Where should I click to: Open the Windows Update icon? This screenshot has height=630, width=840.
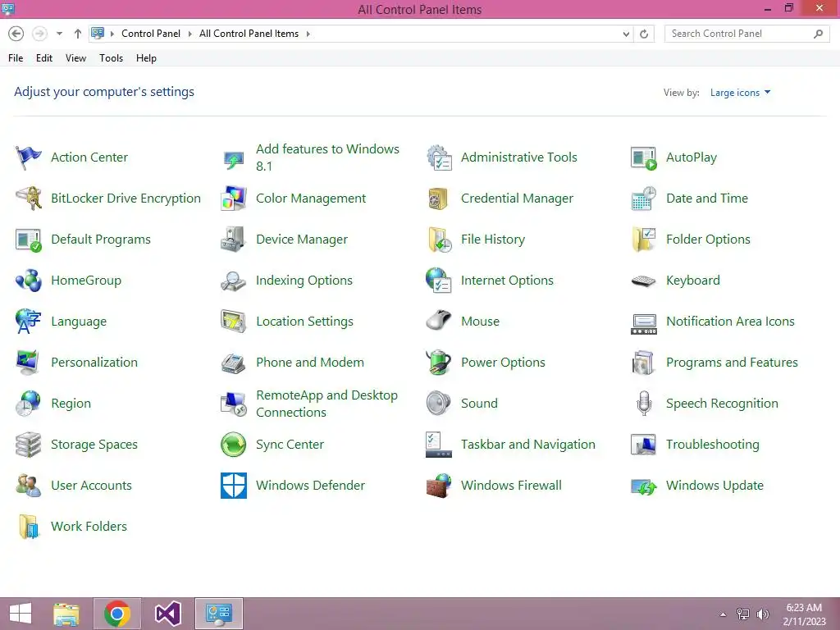click(x=644, y=486)
